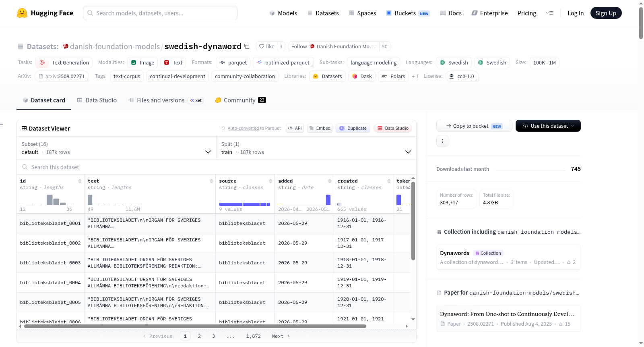Click the Hugging Face logo icon
644x347 pixels.
pos(22,13)
